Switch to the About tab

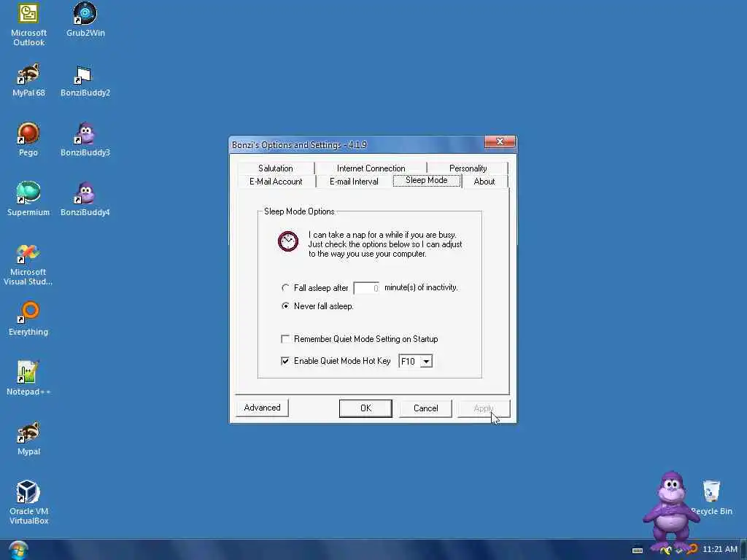coord(484,182)
